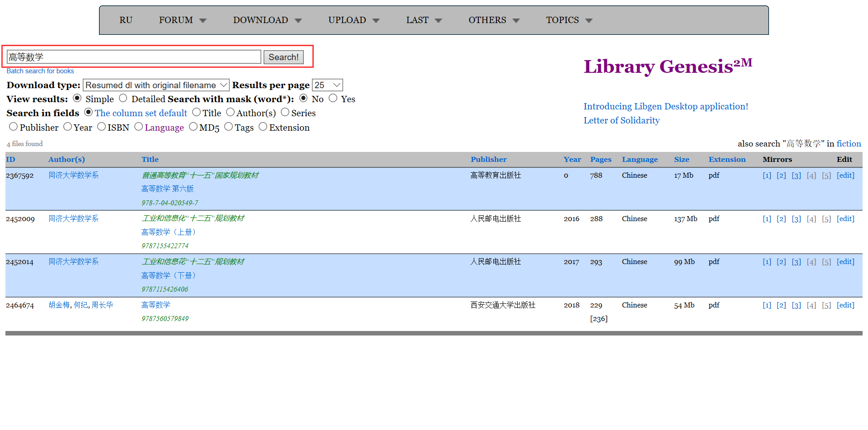
Task: Choose the ISBN search field option
Action: coord(102,127)
